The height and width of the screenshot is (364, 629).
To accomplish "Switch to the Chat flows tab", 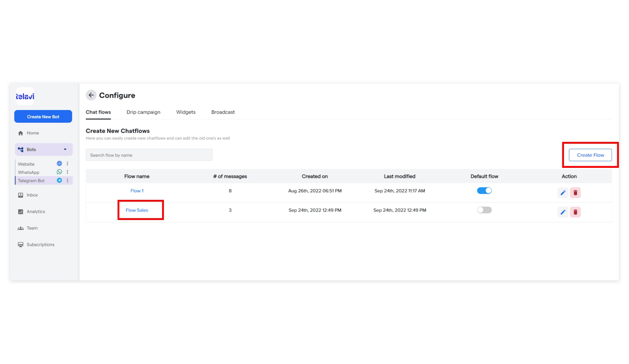I will click(98, 112).
